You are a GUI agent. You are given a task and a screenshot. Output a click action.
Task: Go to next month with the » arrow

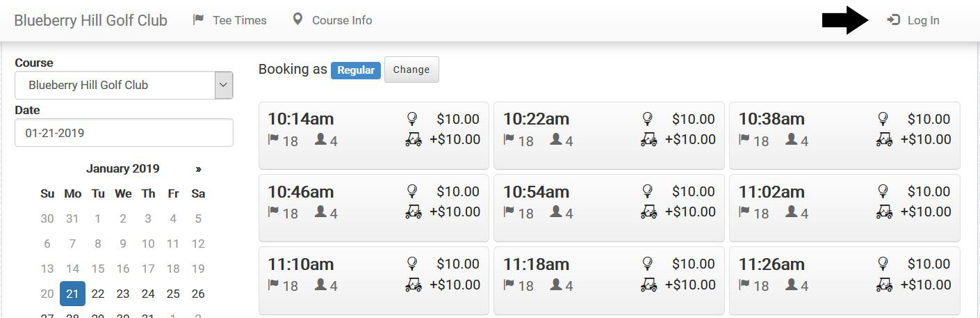pos(199,168)
